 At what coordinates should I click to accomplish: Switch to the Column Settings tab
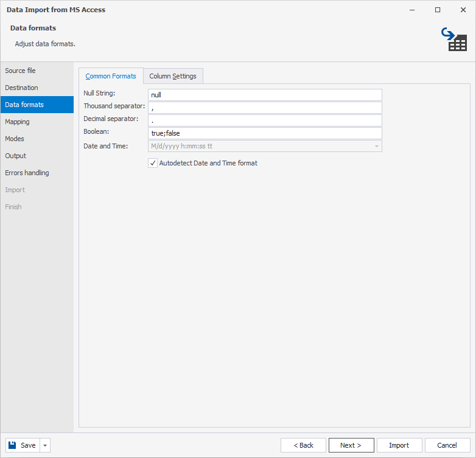pyautogui.click(x=173, y=76)
